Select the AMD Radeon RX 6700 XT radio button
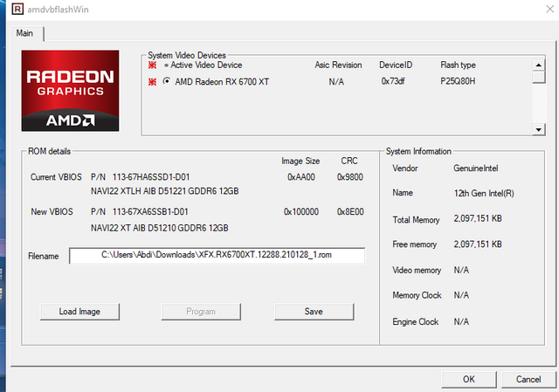The height and width of the screenshot is (392, 559). 167,81
